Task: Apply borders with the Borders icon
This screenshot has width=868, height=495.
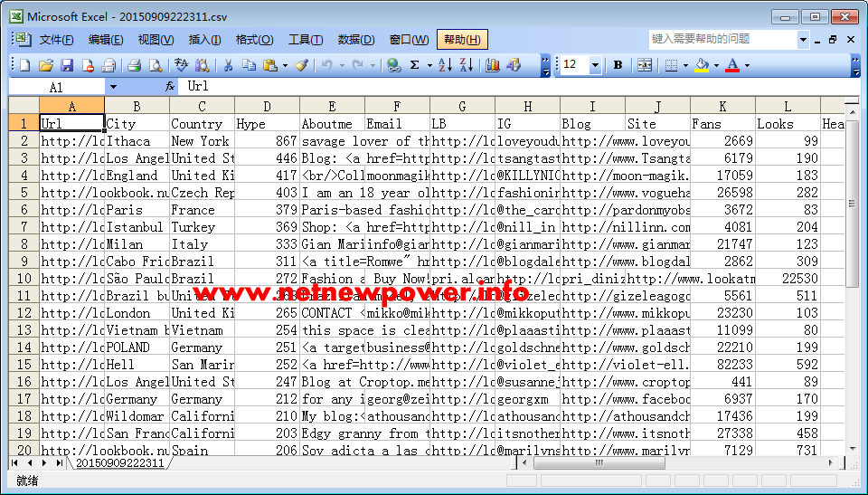Action: (671, 65)
